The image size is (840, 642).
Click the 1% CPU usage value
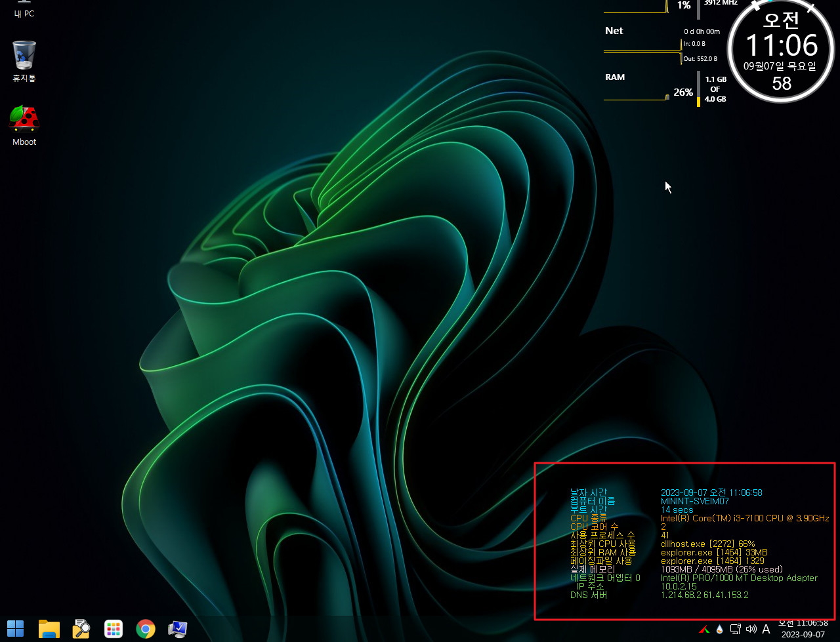(x=684, y=5)
